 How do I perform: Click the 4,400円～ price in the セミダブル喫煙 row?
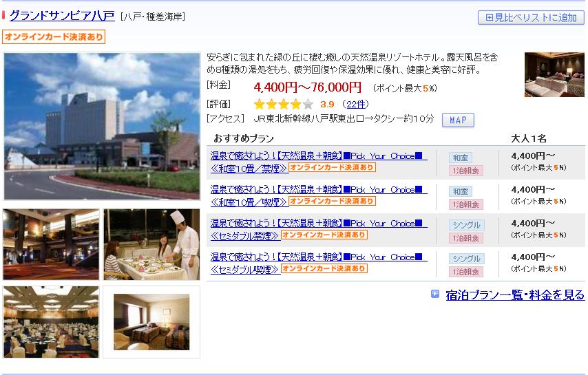[533, 257]
